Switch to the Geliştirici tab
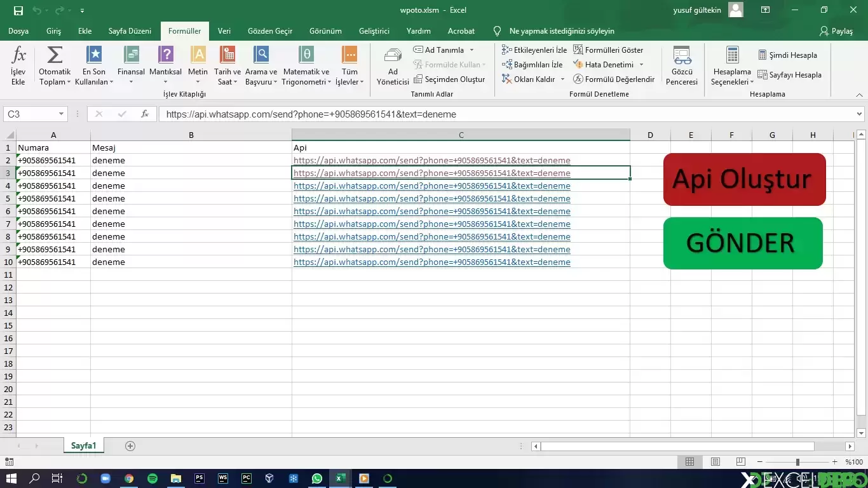 pos(374,31)
